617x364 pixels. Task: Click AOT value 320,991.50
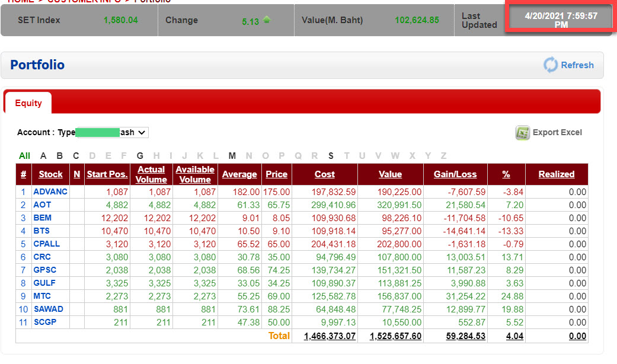[399, 205]
